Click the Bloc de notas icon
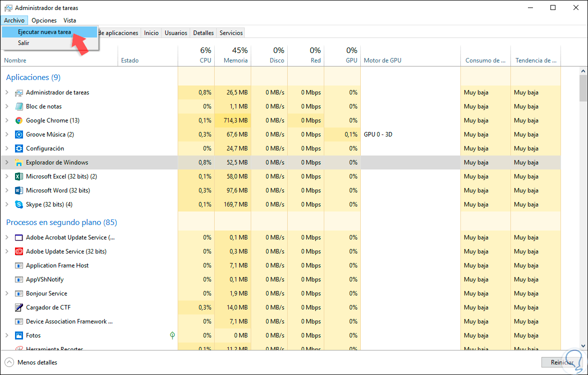Screen dimensions: 588x375 [x=19, y=106]
